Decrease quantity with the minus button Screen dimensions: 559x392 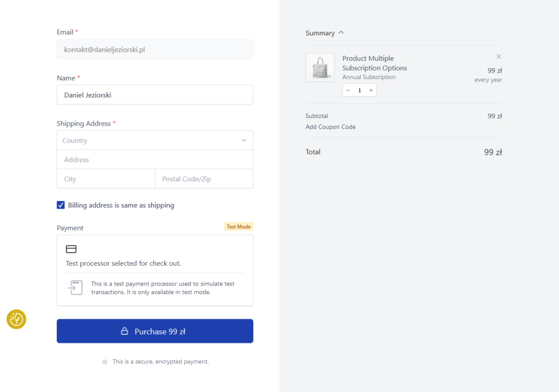pos(348,90)
